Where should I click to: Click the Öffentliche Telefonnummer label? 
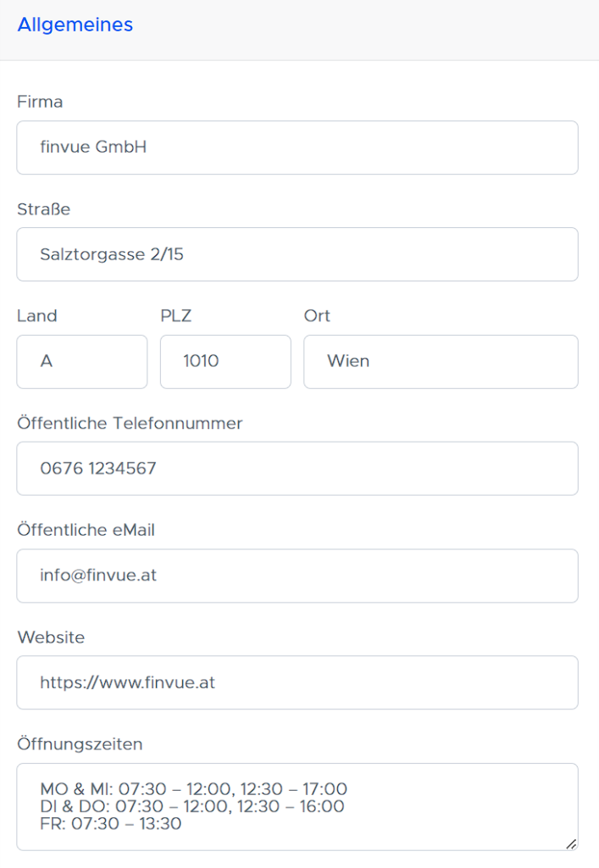130,423
